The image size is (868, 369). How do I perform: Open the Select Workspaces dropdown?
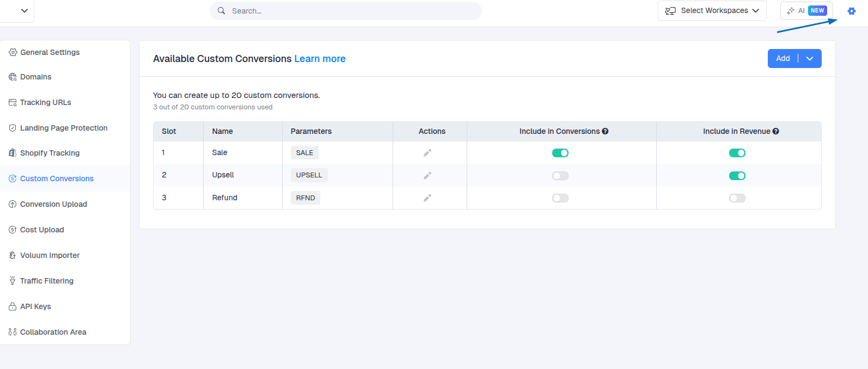pyautogui.click(x=712, y=11)
